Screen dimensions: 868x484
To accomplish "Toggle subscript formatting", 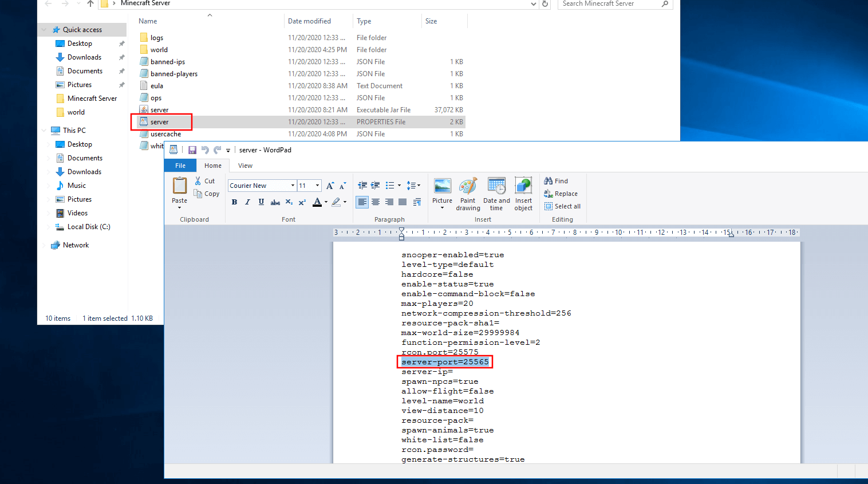I will (x=289, y=202).
